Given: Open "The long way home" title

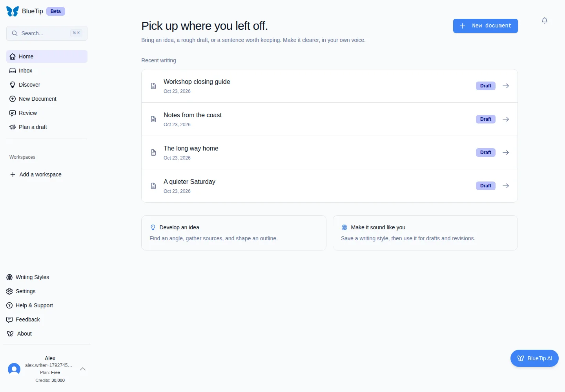Looking at the screenshot, I should [191, 148].
